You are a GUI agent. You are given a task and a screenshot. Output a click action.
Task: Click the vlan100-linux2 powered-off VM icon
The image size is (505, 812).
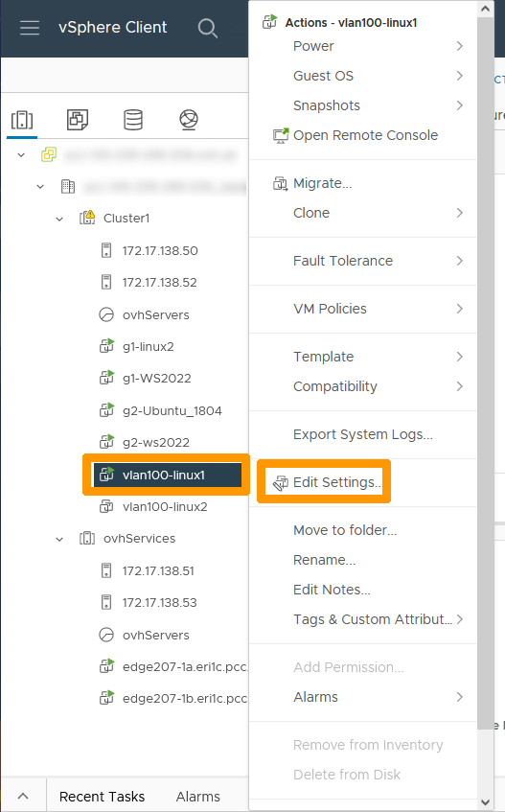[106, 506]
